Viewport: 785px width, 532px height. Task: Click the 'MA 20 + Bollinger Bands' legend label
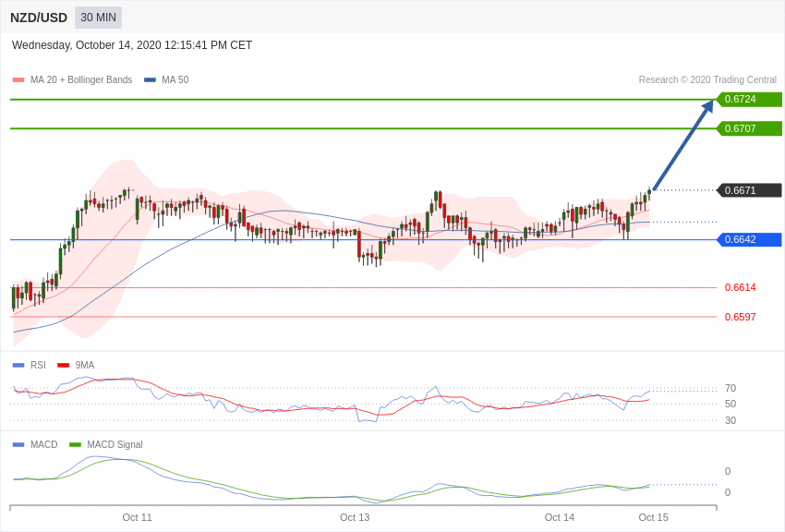pyautogui.click(x=81, y=79)
